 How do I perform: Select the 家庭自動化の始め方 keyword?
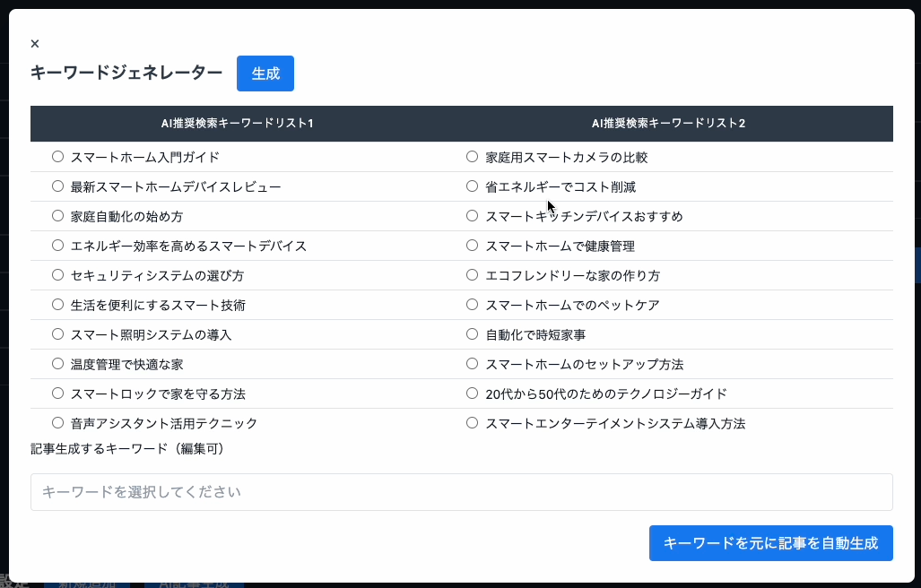click(57, 215)
